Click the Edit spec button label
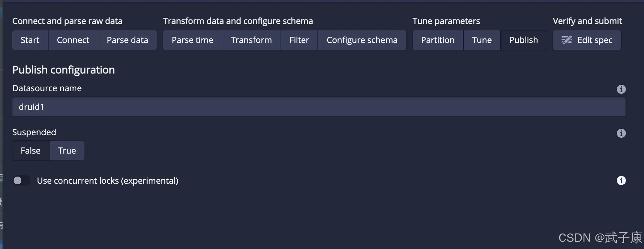This screenshot has height=249, width=644. [595, 40]
